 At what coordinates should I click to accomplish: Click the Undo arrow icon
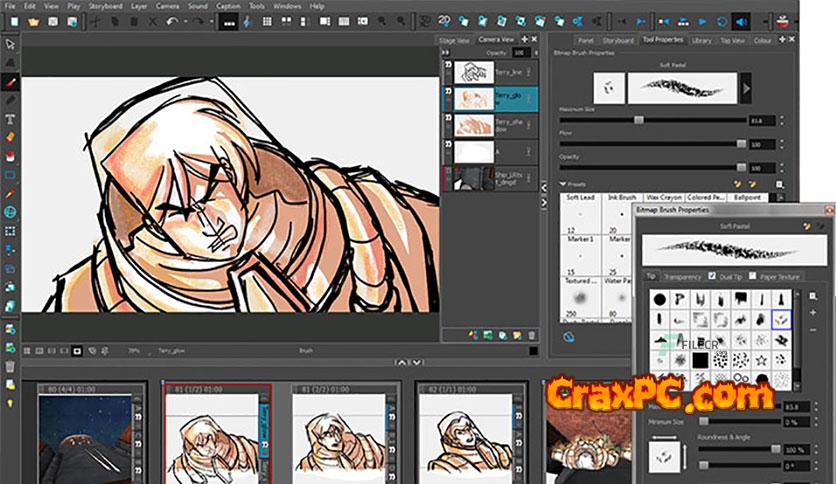[173, 20]
